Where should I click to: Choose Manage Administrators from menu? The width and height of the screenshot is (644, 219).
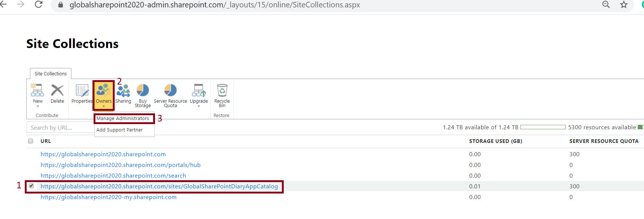[123, 119]
